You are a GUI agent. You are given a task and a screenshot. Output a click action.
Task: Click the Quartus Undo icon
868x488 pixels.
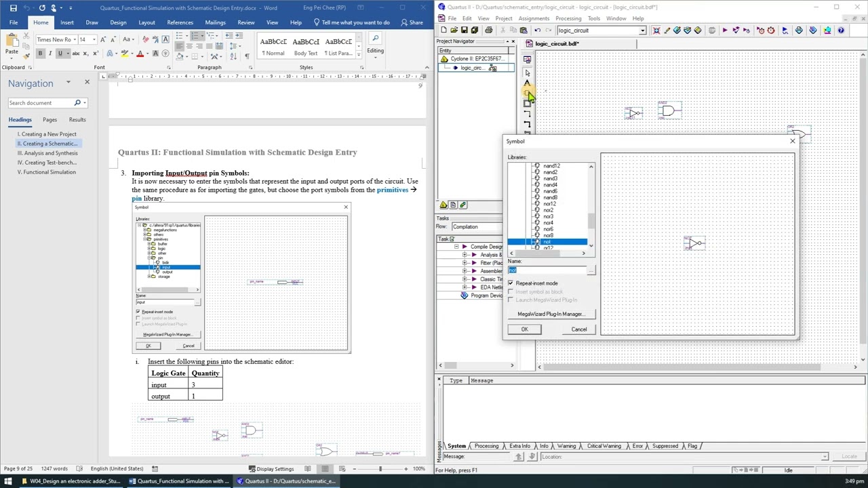538,30
